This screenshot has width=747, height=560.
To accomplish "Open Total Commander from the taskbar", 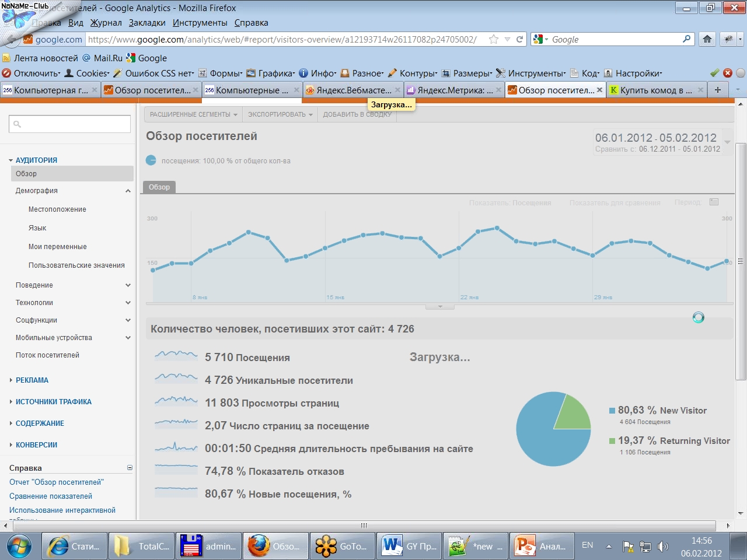I will (142, 546).
